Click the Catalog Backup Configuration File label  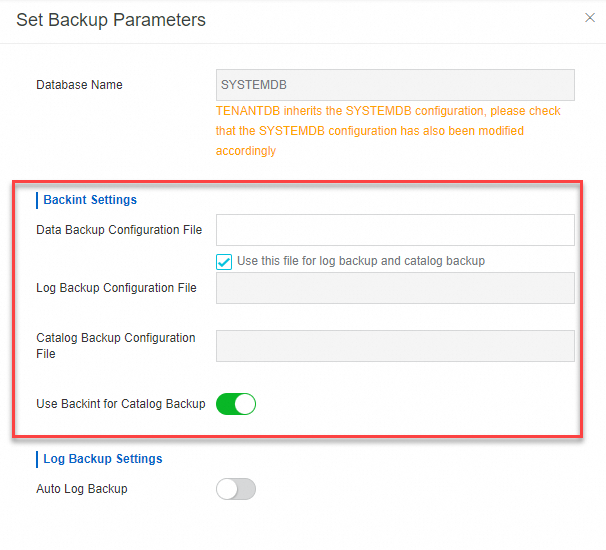[x=115, y=345]
